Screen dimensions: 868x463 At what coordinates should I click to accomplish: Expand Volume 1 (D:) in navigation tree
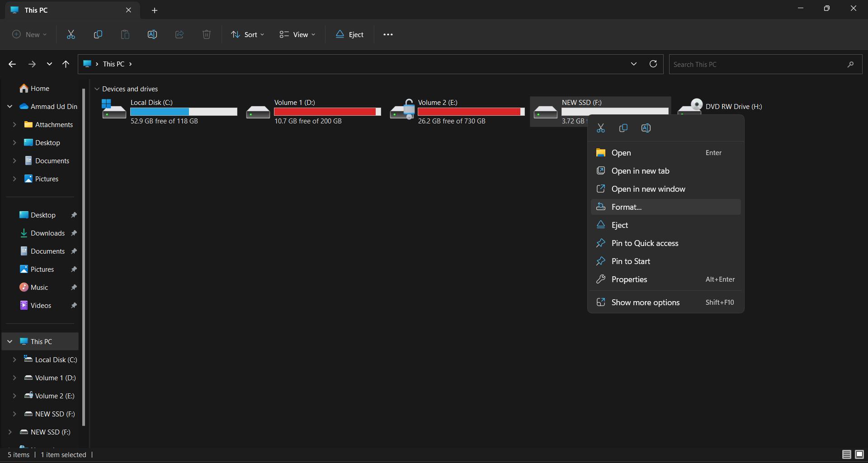pyautogui.click(x=14, y=378)
